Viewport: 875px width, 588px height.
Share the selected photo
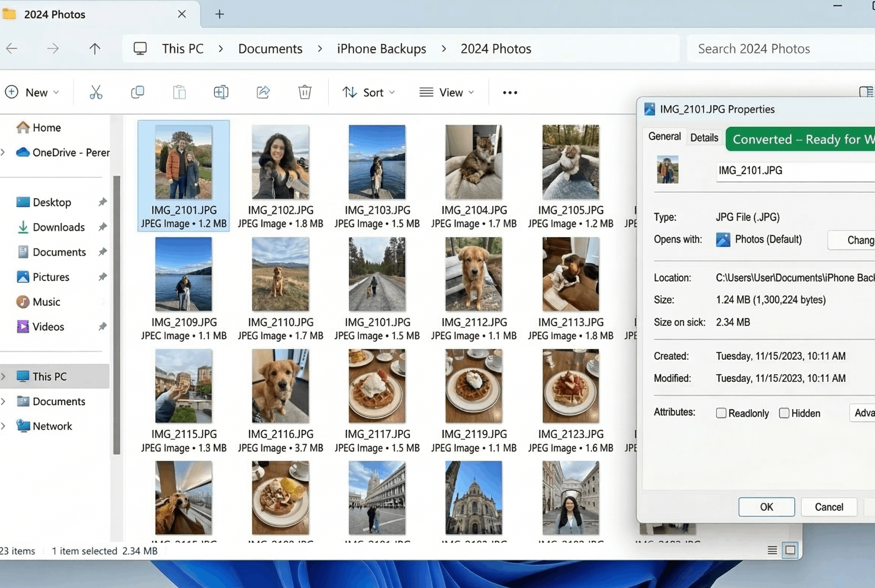coord(263,92)
